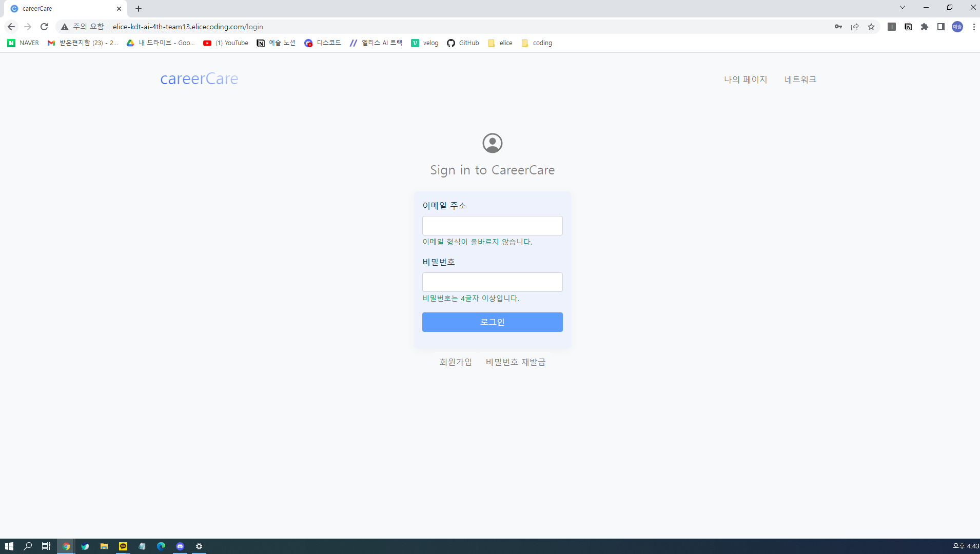Open the coding bookmarks folder

pyautogui.click(x=537, y=43)
